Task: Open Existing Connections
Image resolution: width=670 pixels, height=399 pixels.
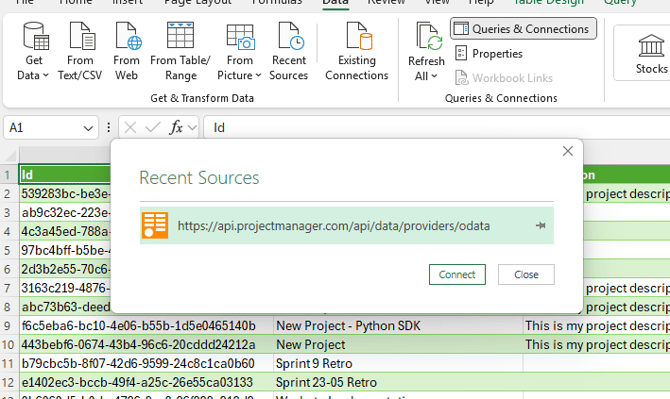Action: (x=357, y=51)
